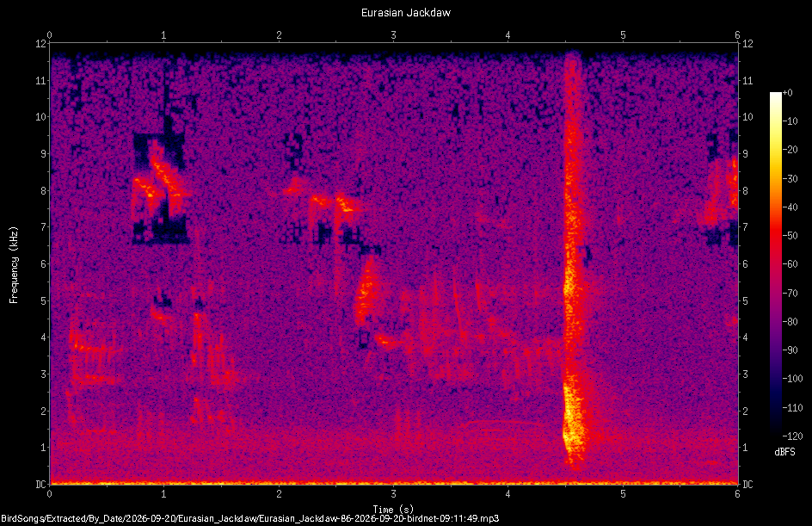Click the 'dBFS' label under the color scale
This screenshot has width=812, height=526.
pos(784,452)
